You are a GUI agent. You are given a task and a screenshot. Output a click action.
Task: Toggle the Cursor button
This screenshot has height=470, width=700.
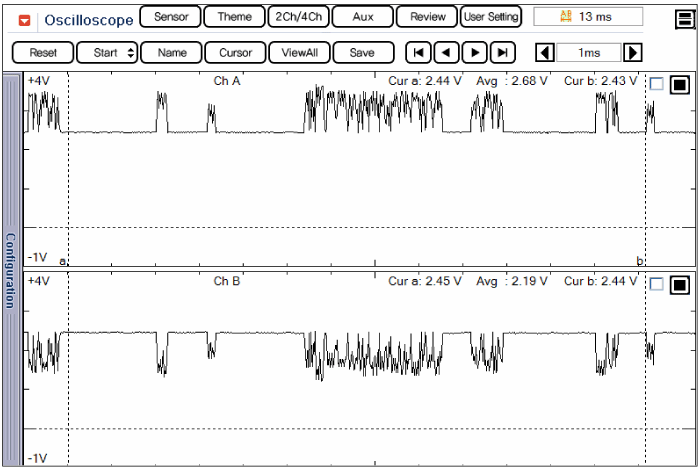point(235,53)
